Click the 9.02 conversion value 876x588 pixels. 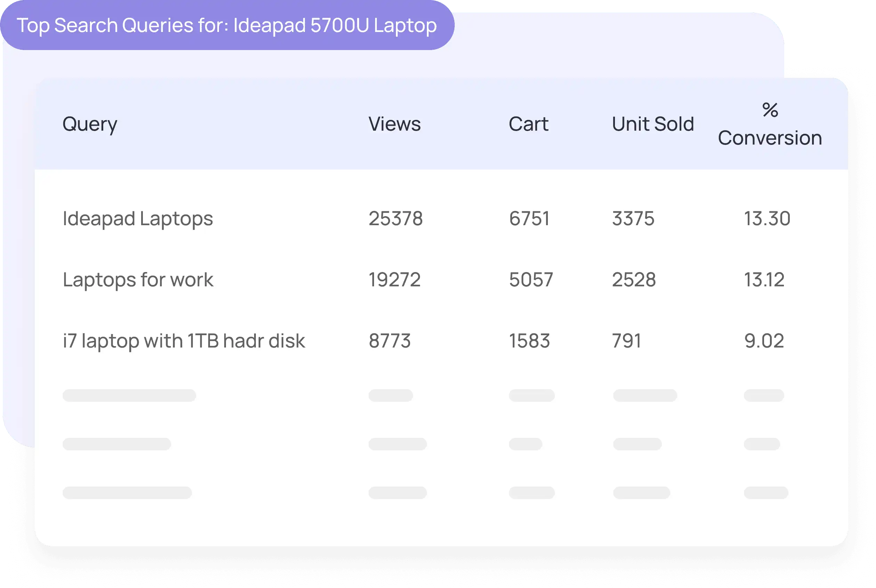coord(764,341)
